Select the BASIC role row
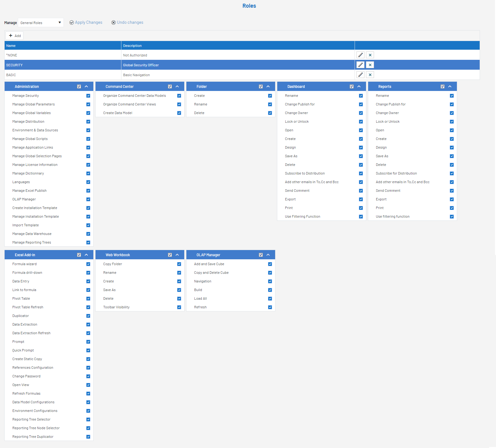Viewport: 496px width, 448px height. pos(62,75)
